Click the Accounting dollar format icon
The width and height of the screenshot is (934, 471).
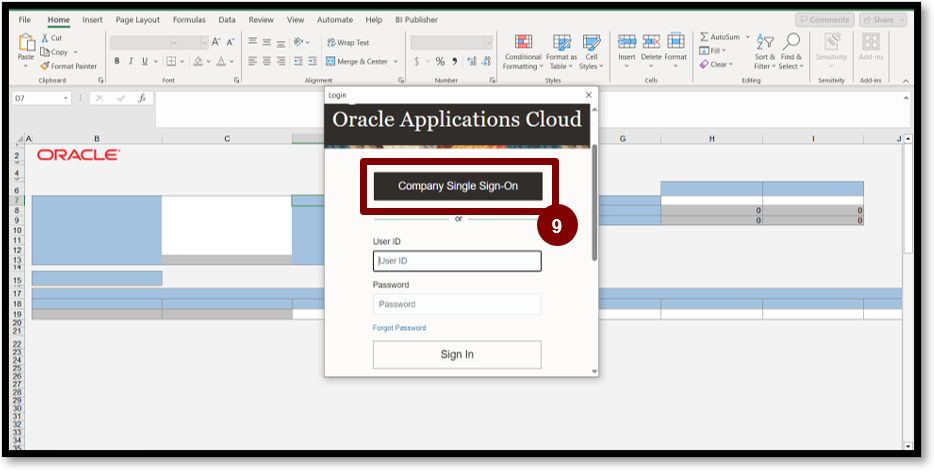tap(417, 61)
